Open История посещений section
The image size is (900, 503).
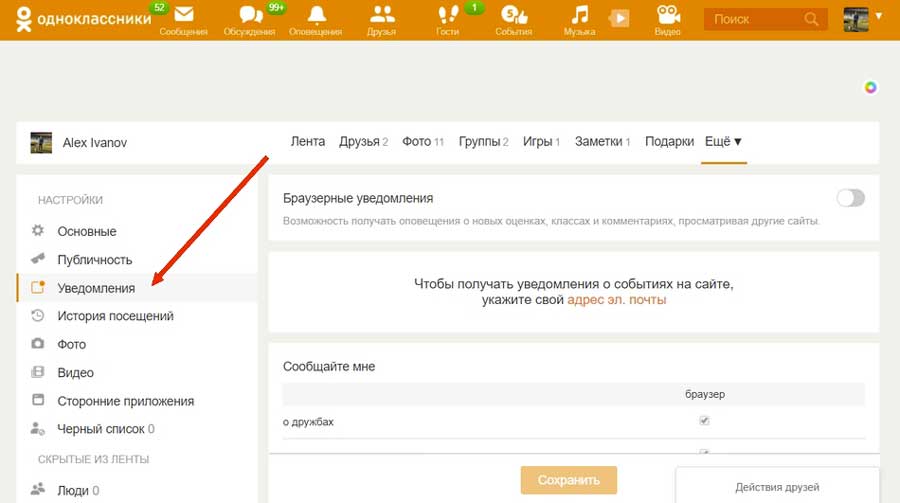115,316
